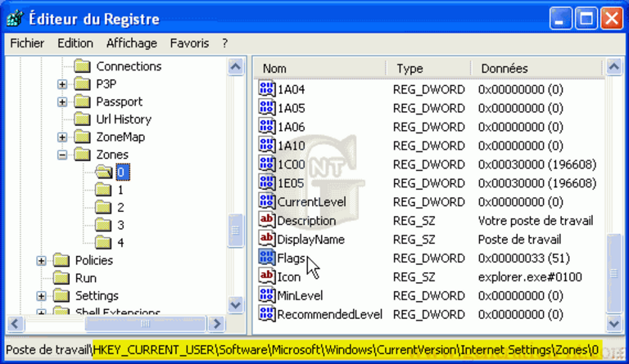Sort values by the Type column header
The image size is (629, 364).
428,69
